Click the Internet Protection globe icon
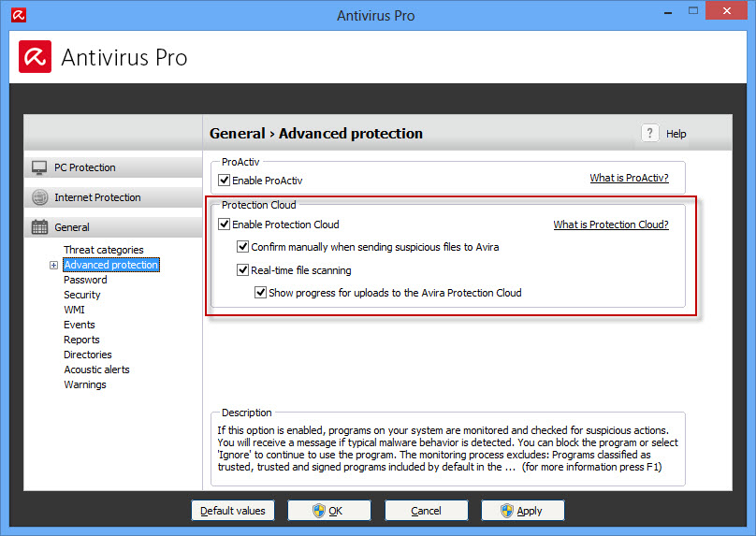Screen dimensions: 756x536 tap(39, 197)
